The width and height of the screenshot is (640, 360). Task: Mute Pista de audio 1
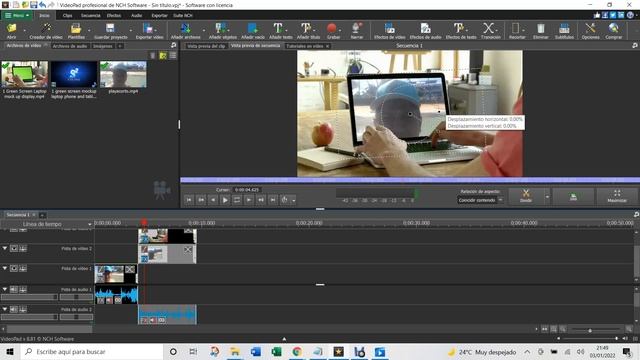(14, 289)
